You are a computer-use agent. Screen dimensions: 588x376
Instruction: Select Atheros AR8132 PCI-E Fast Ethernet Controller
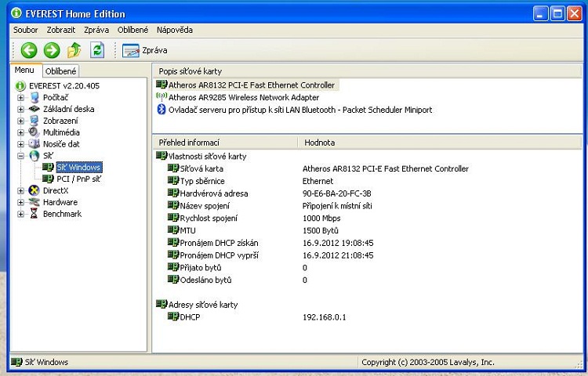(251, 85)
